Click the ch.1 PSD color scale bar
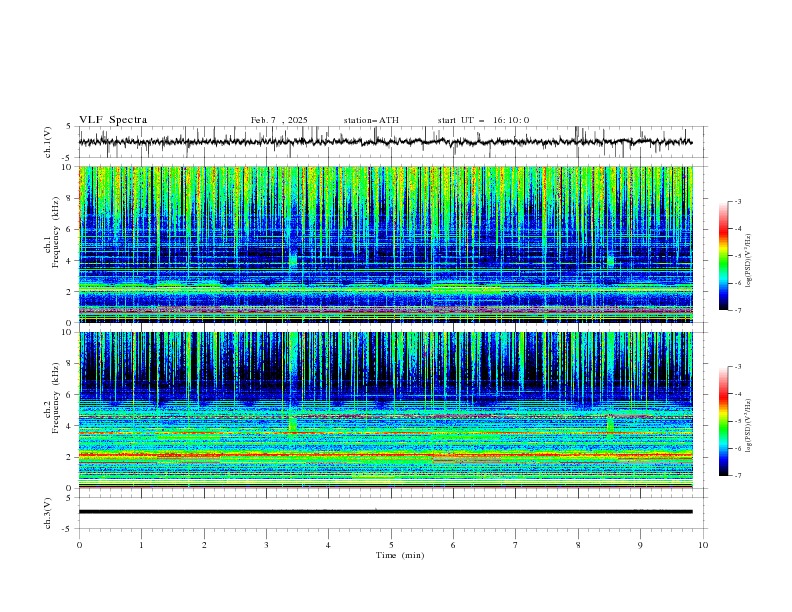The image size is (792, 612). coord(723,255)
